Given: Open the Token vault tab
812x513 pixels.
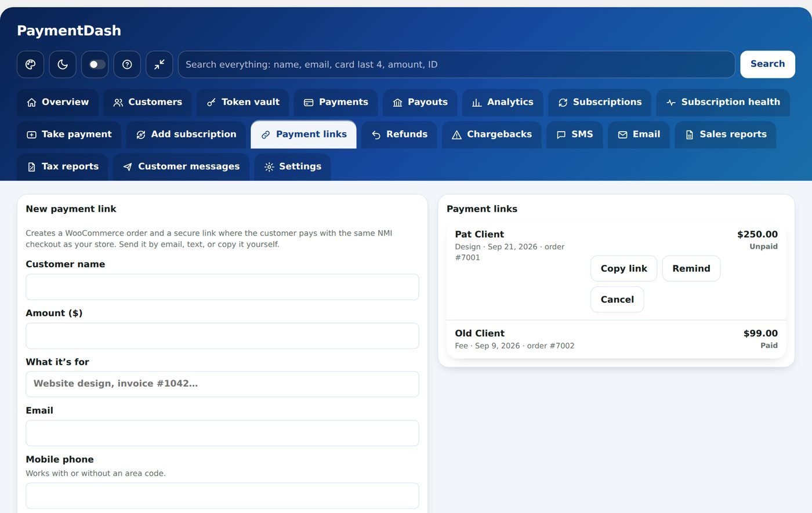Looking at the screenshot, I should [x=242, y=102].
